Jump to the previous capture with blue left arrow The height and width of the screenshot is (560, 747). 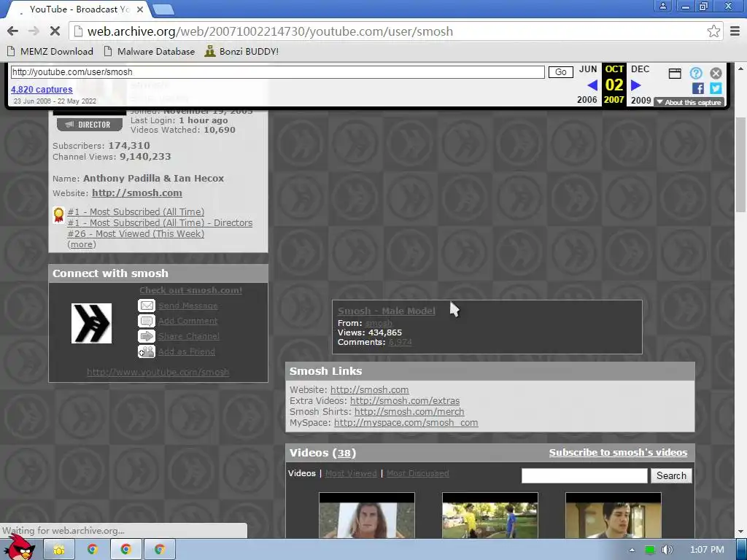click(592, 85)
